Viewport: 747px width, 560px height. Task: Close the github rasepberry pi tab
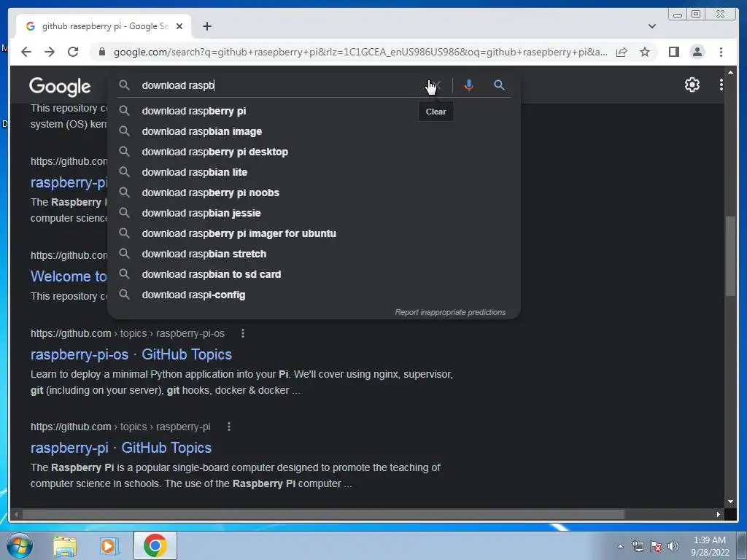179,26
